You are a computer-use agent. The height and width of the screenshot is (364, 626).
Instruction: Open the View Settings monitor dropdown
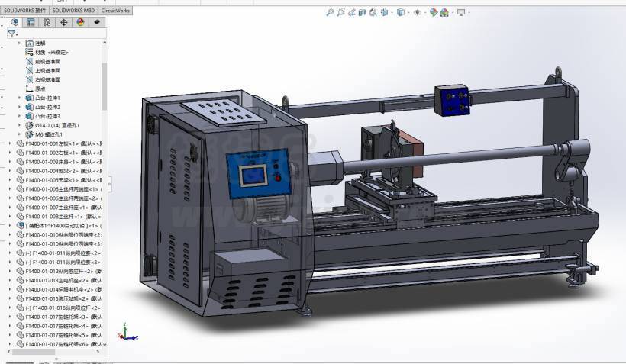pos(462,12)
